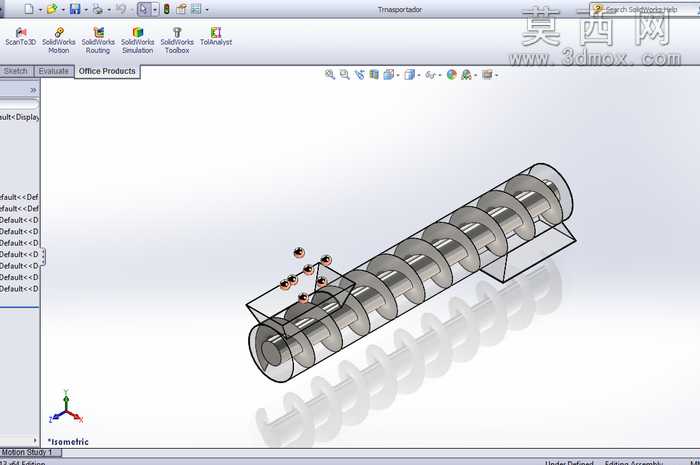The height and width of the screenshot is (465, 700).
Task: Click the Rebuild traffic light icon
Action: click(x=167, y=9)
